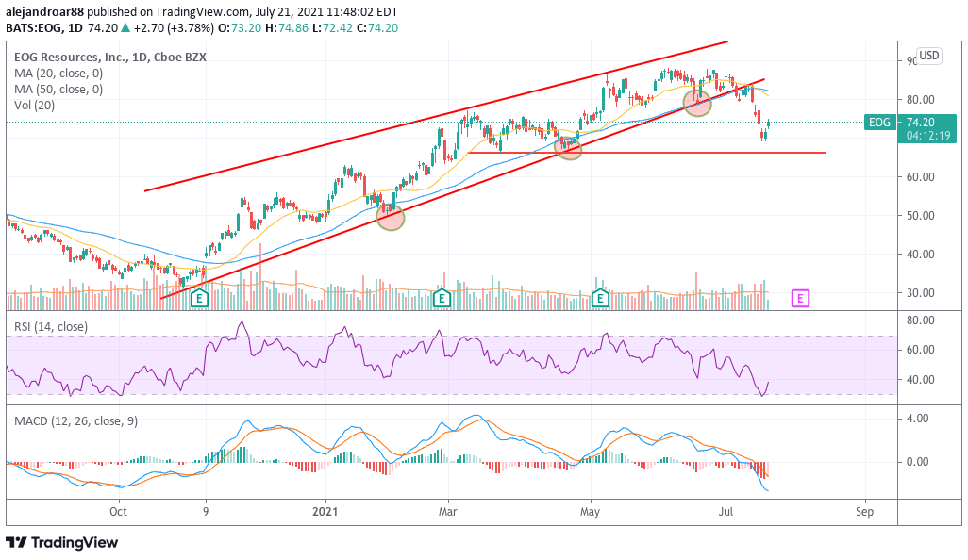Click the EOG Resources, Inc. chart title

tap(110, 57)
